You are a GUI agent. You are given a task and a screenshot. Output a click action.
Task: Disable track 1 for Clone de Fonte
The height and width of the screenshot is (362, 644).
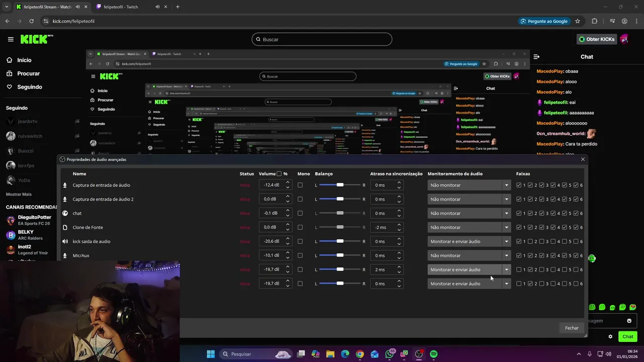(519, 227)
